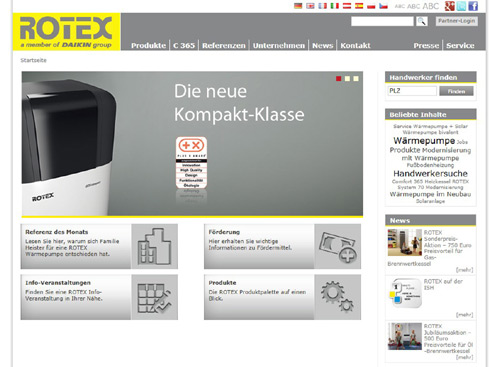The width and height of the screenshot is (490, 367).
Task: Click the search text field in header
Action: point(382,21)
